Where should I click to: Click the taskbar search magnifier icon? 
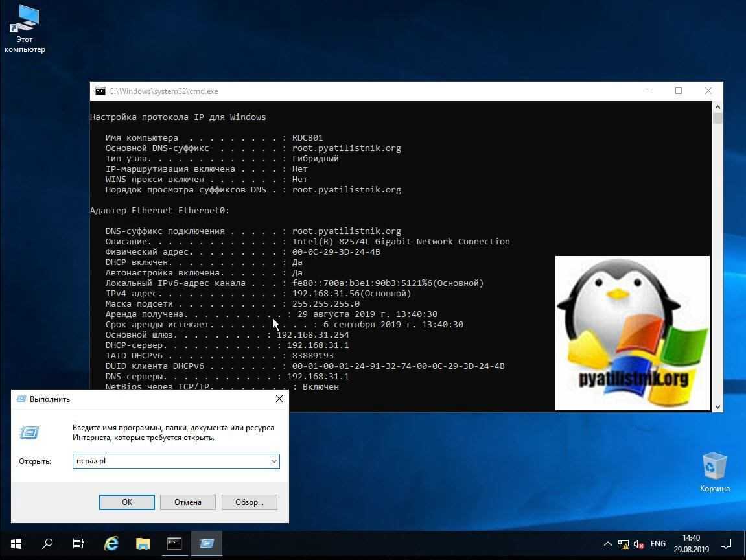point(47,543)
